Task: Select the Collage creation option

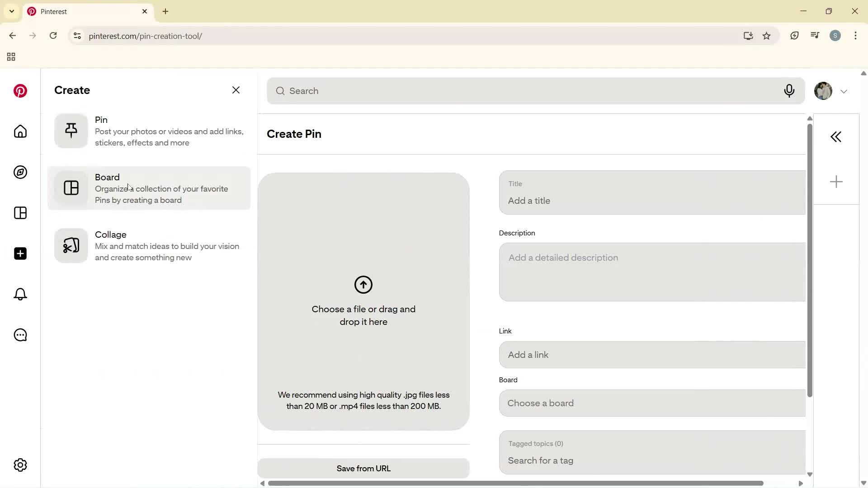Action: pos(149,245)
